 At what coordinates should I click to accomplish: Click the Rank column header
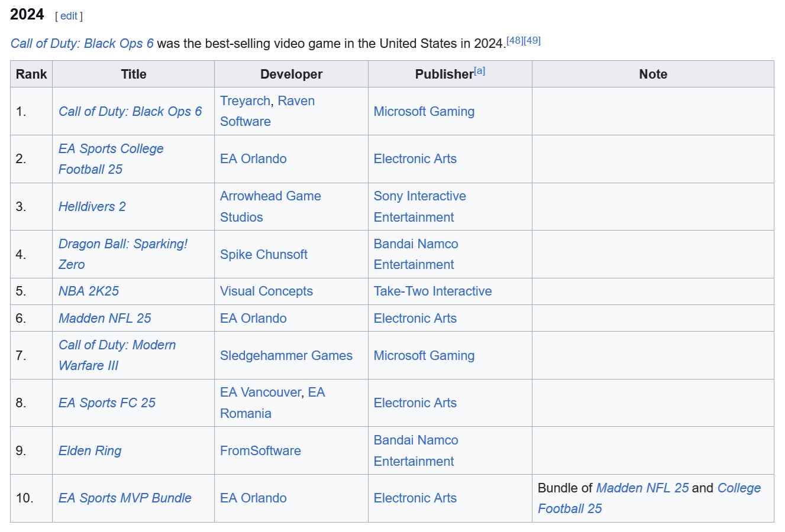(x=31, y=74)
